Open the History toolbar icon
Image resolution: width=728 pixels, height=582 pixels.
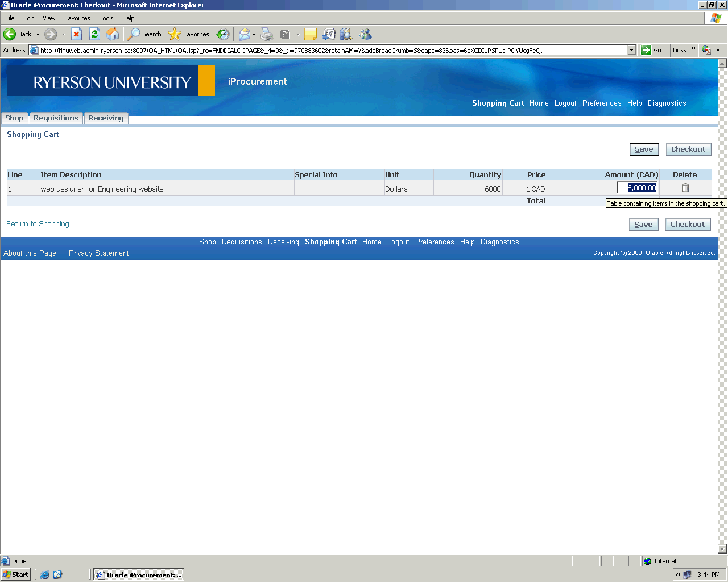[x=223, y=34]
